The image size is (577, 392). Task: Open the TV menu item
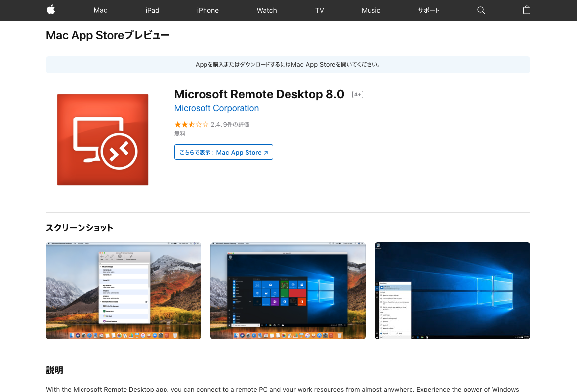320,10
